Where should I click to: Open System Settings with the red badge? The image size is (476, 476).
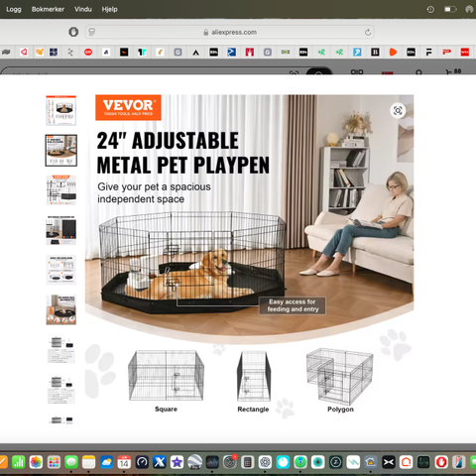click(x=230, y=462)
